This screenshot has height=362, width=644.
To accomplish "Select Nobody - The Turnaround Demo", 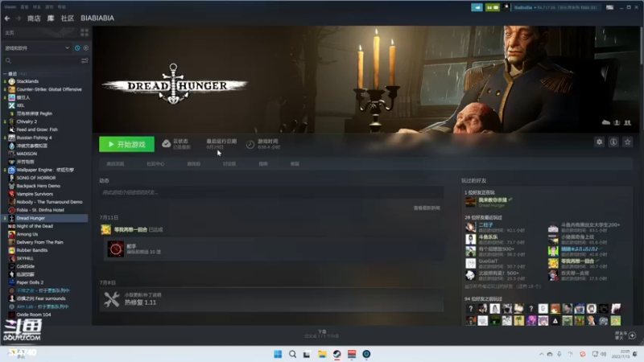I will tap(49, 202).
